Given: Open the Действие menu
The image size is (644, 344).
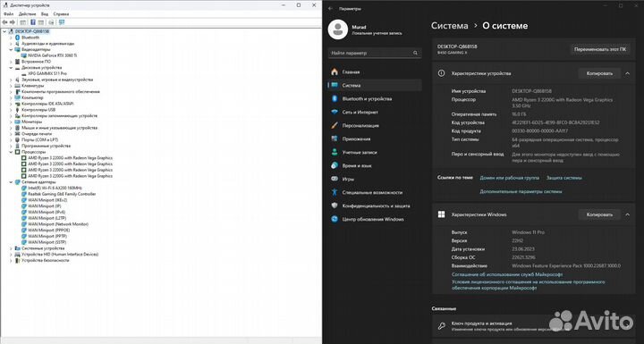Looking at the screenshot, I should (x=27, y=14).
